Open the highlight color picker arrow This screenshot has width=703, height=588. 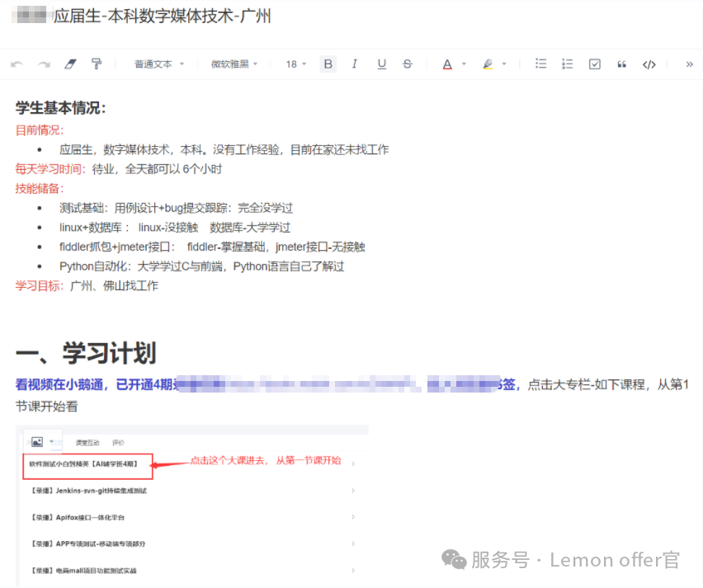504,64
